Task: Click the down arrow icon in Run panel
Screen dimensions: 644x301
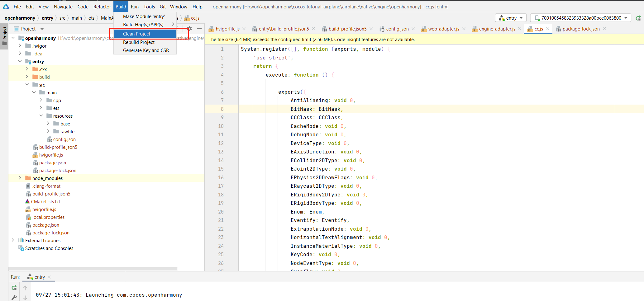Action: click(25, 298)
